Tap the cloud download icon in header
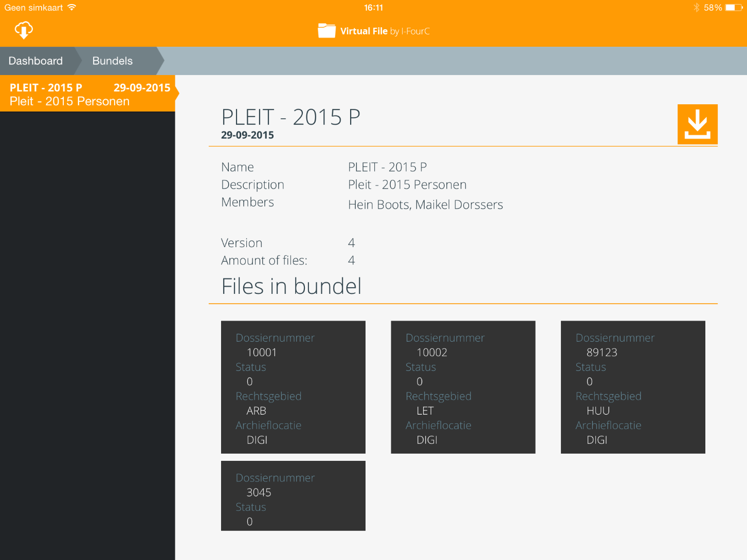The height and width of the screenshot is (560, 747). pos(24,30)
